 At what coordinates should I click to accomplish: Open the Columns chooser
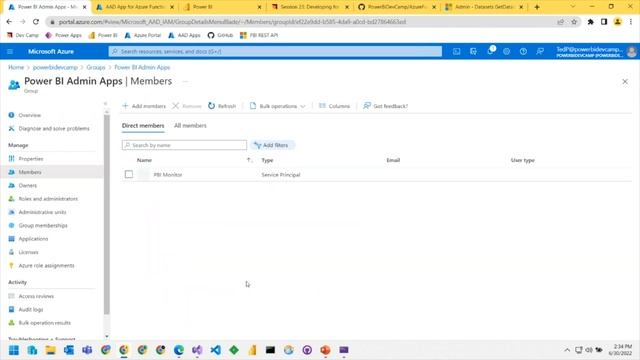334,106
